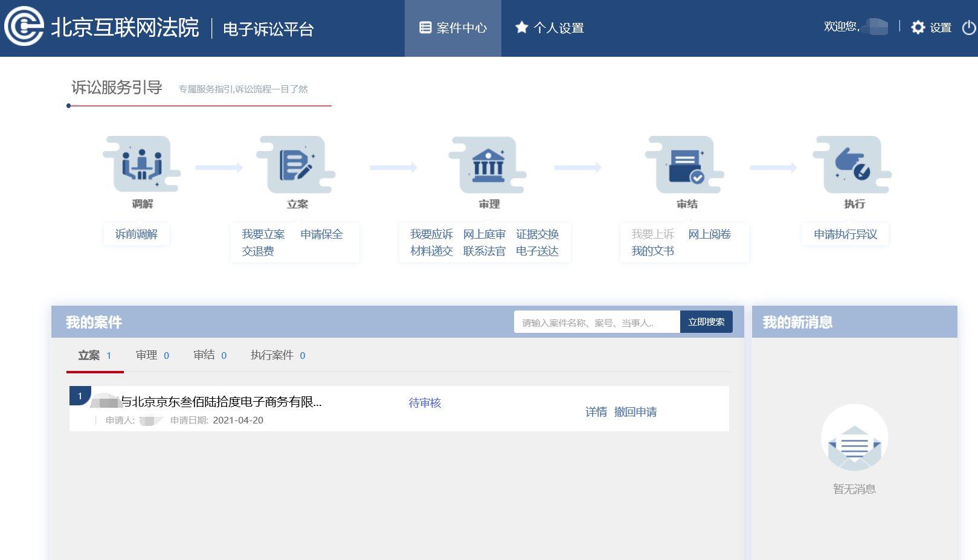Viewport: 978px width, 560px height.
Task: Click the 暂无消息 text
Action: [854, 489]
